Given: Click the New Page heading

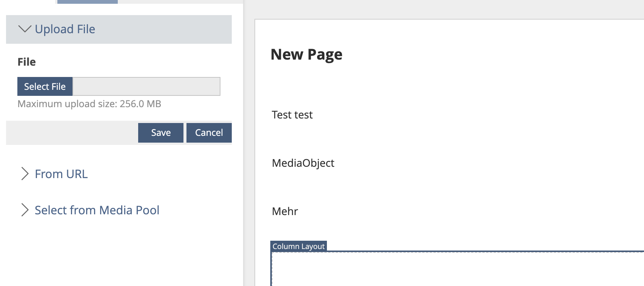Looking at the screenshot, I should (x=306, y=54).
